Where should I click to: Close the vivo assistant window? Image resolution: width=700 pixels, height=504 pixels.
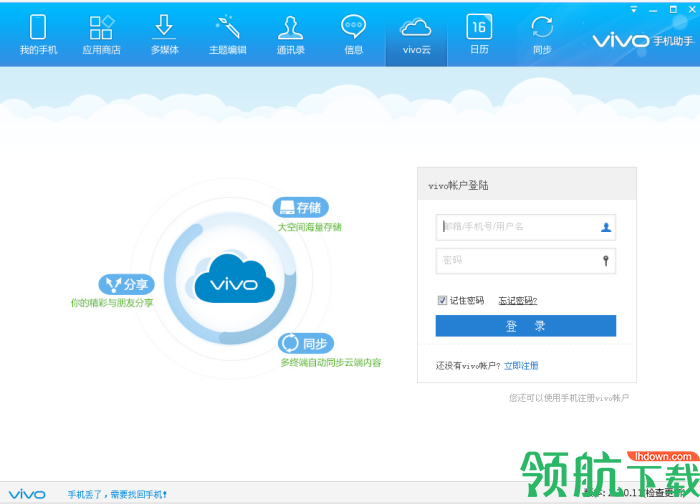pyautogui.click(x=692, y=9)
